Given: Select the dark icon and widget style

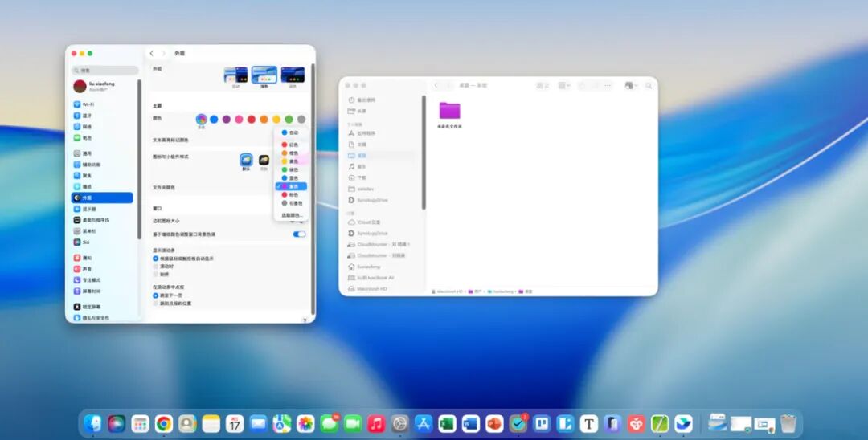Looking at the screenshot, I should (x=264, y=161).
